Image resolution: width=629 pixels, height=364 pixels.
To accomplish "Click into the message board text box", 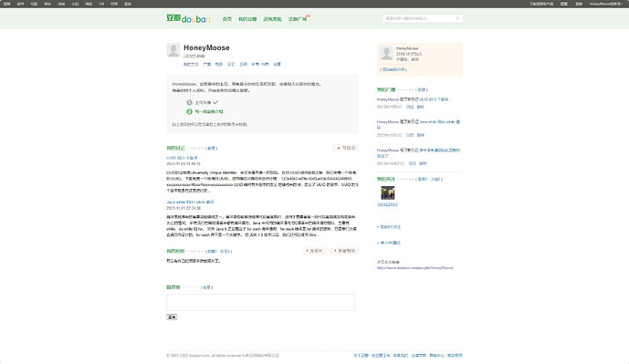I will tap(261, 302).
